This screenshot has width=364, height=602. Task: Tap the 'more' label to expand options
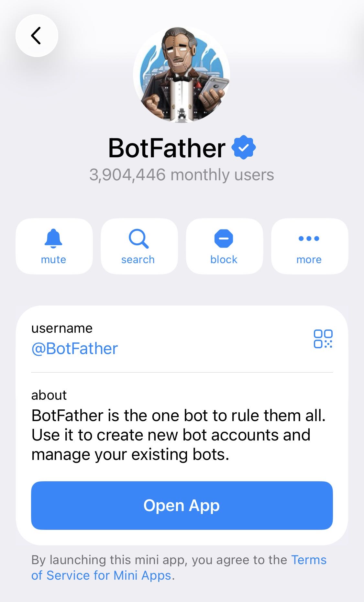click(x=309, y=260)
